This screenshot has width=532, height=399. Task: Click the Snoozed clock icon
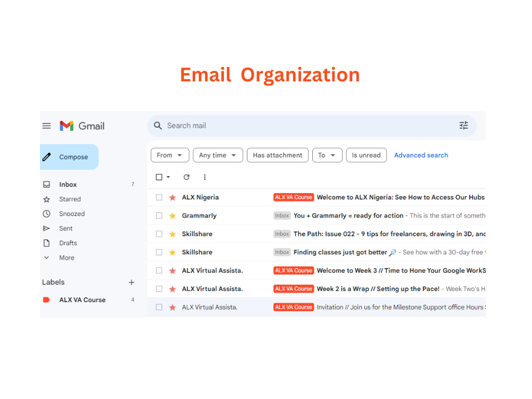[x=46, y=214]
